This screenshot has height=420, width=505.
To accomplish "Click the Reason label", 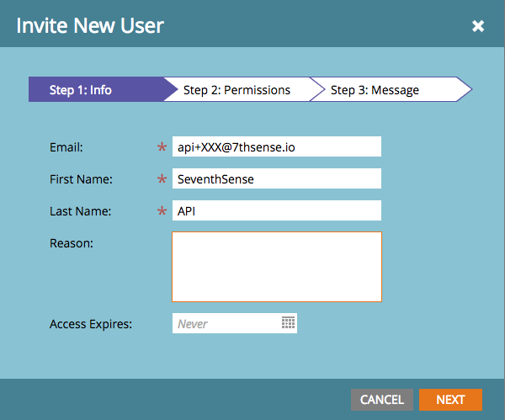I will click(x=71, y=243).
